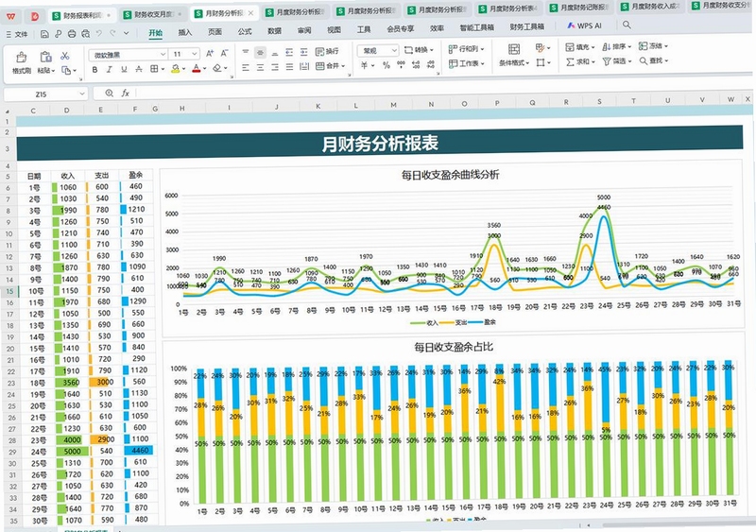Click the insert function fx icon

pos(126,94)
